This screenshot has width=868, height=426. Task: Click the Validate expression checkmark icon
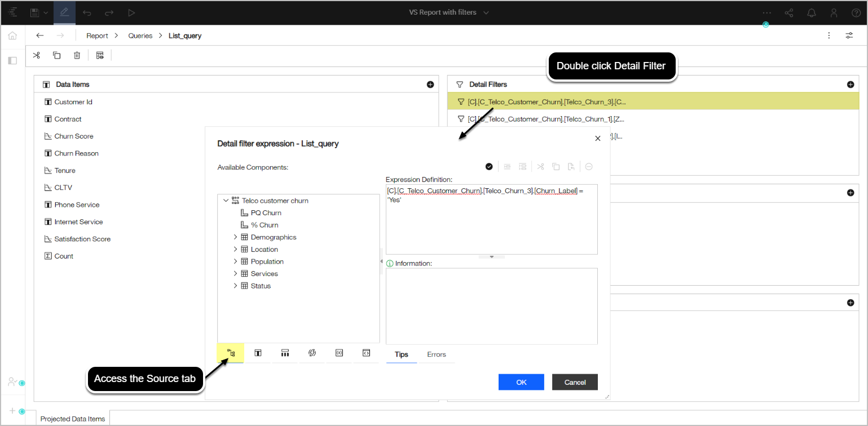click(x=489, y=167)
